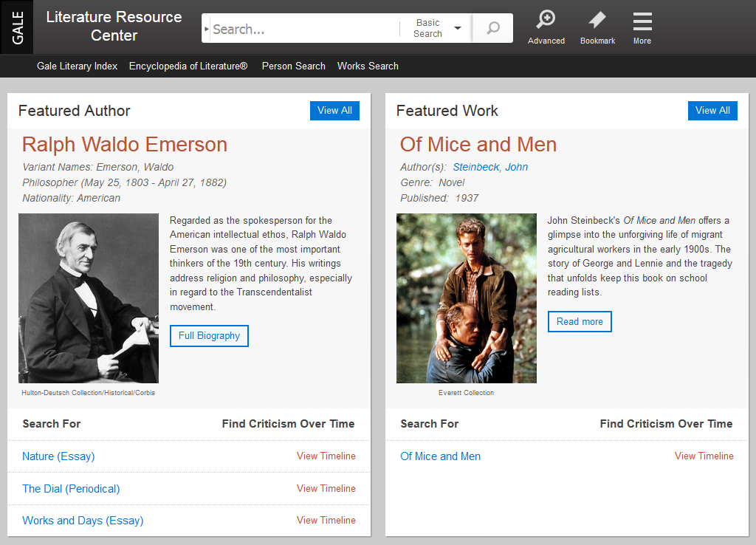Click View All for Featured Author
Screen dimensions: 756x545
[x=334, y=111]
